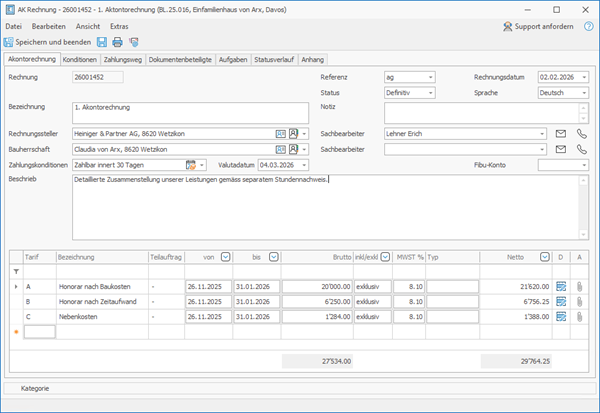This screenshot has height=413, width=600.
Task: Click the filter funnel icon in the table
Action: pyautogui.click(x=16, y=272)
